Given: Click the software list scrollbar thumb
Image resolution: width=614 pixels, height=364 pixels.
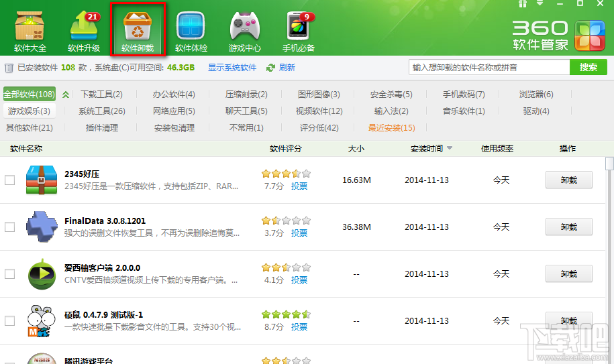Looking at the screenshot, I should pyautogui.click(x=609, y=164).
